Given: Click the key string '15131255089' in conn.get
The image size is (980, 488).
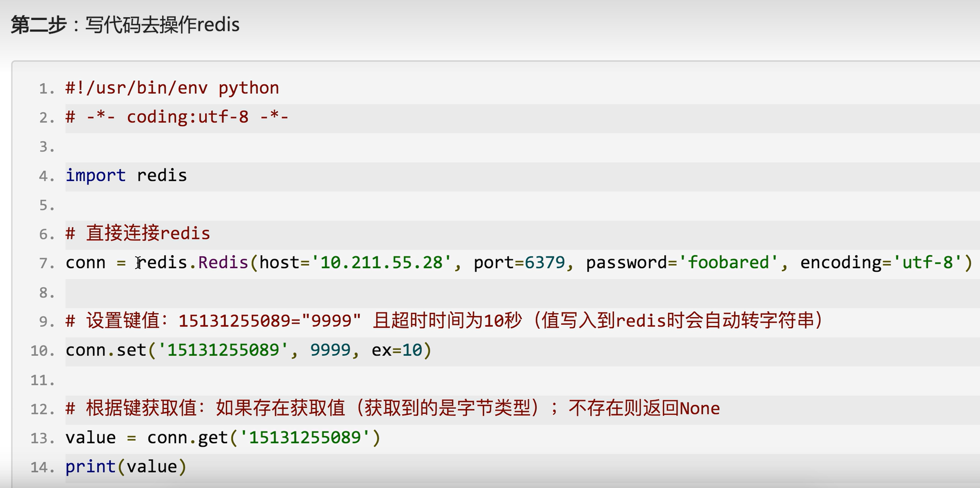Looking at the screenshot, I should click(x=305, y=438).
